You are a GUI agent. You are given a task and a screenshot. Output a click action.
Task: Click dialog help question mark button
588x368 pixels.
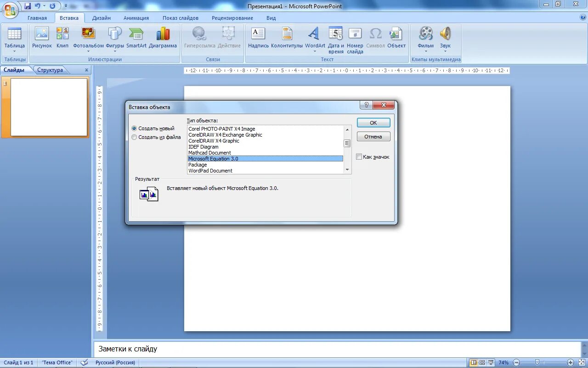tap(366, 105)
